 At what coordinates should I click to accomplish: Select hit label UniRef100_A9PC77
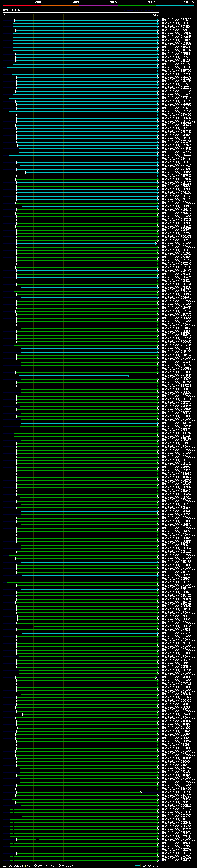[x=177, y=125]
